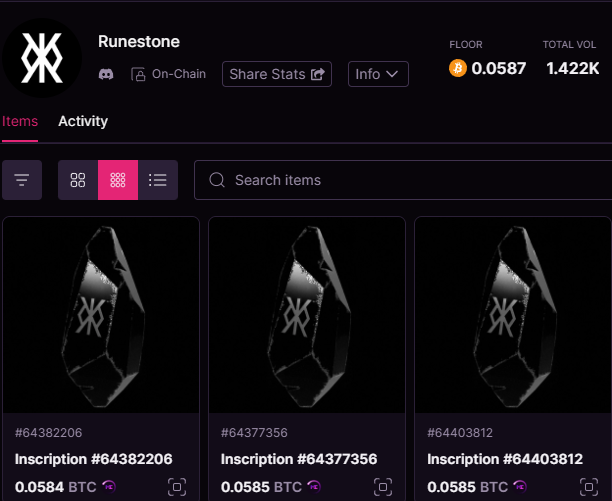Click the On-Chain label
The width and height of the screenshot is (612, 501).
(x=179, y=74)
